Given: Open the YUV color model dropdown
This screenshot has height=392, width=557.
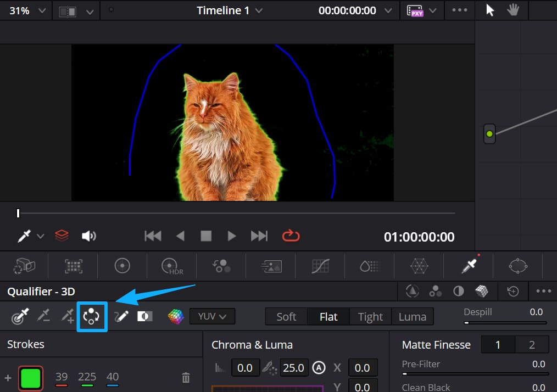Looking at the screenshot, I should (212, 316).
